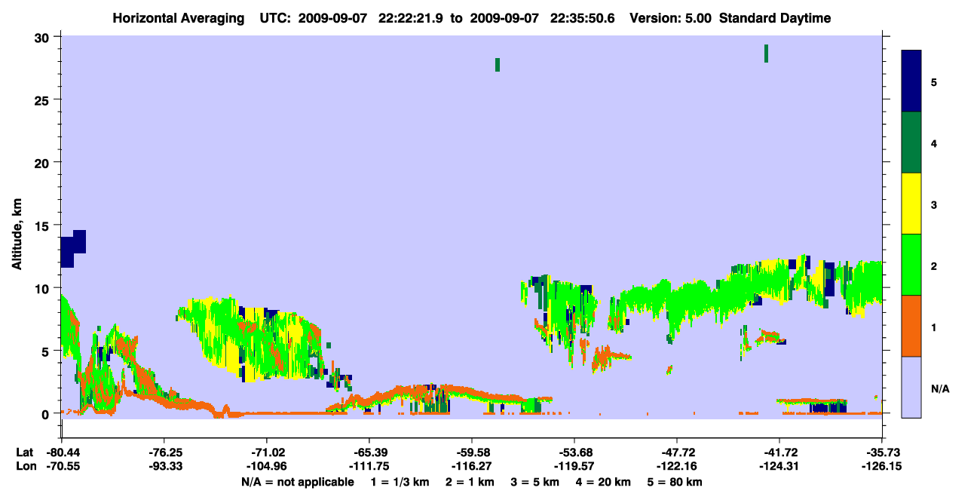Click the dark blue color bar segment labeled 5

click(911, 81)
